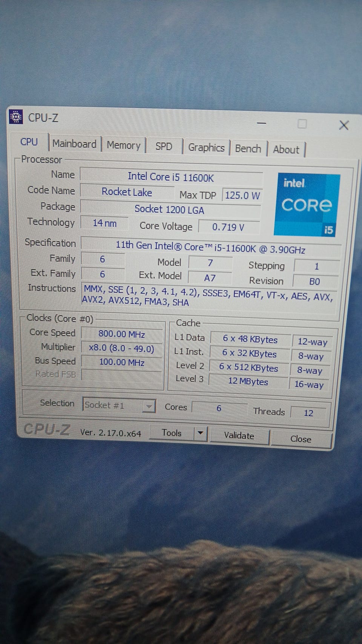Click the 0.719 V core voltage value

pos(229,227)
